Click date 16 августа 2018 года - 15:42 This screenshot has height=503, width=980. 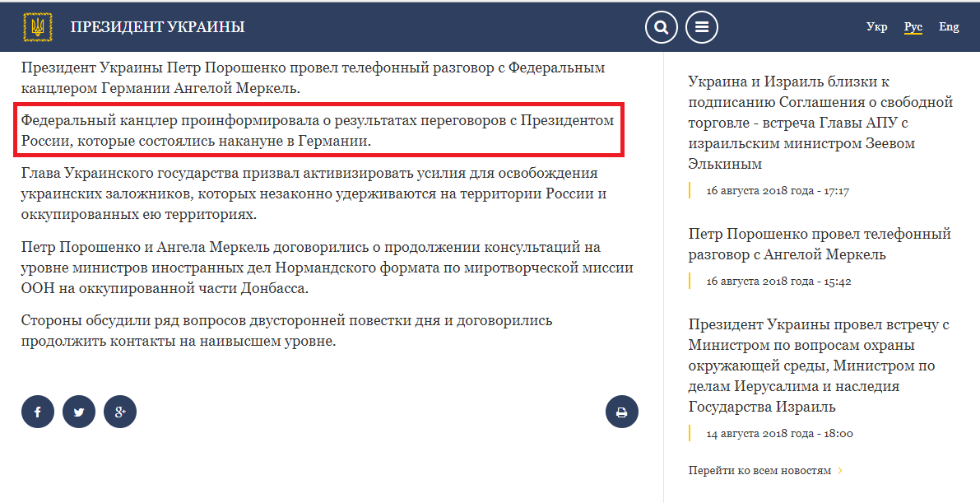(x=778, y=282)
